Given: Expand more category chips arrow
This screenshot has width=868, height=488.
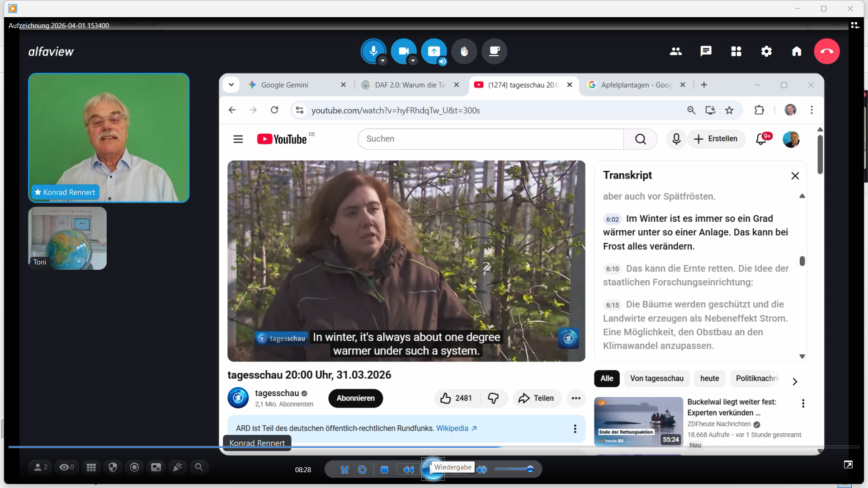Looking at the screenshot, I should [x=795, y=381].
